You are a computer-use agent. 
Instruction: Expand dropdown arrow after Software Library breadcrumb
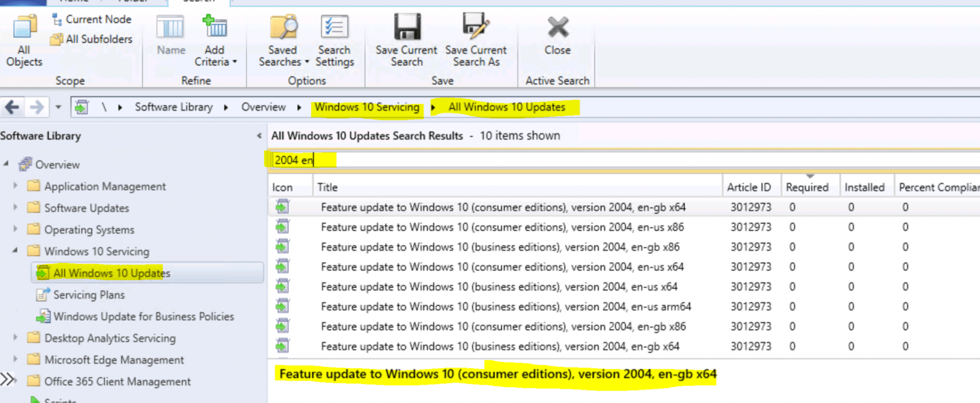[226, 107]
